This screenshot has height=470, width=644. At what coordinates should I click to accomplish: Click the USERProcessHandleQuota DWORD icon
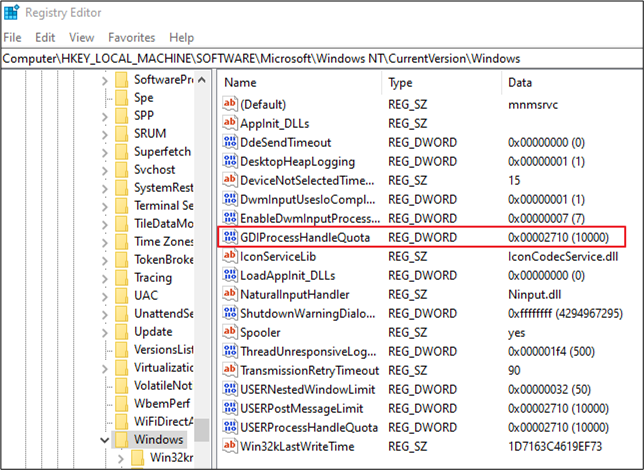[230, 427]
